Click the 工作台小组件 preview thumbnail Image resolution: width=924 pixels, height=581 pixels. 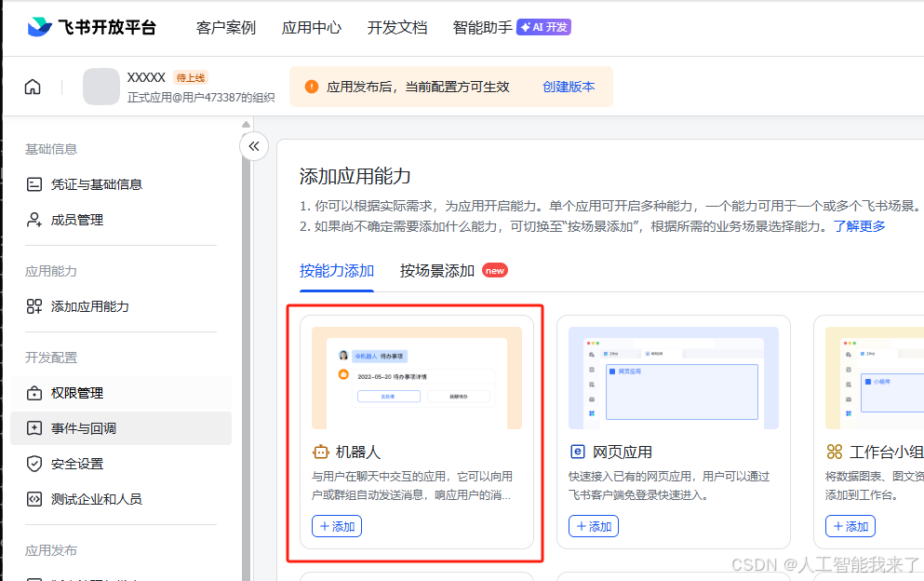(875, 378)
